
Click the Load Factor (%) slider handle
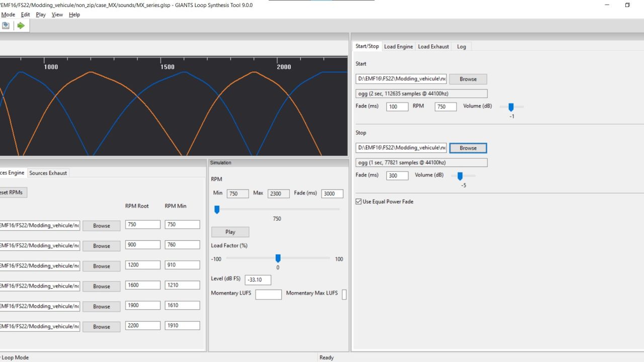click(x=278, y=258)
